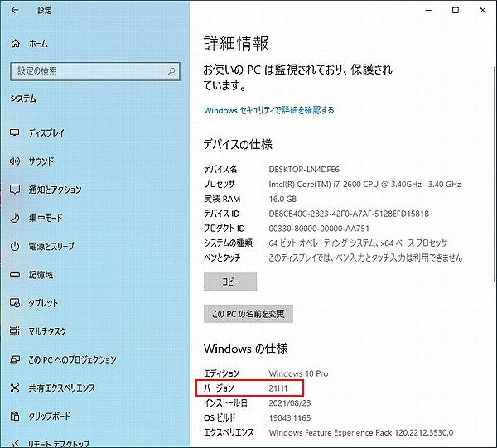The width and height of the screenshot is (497, 448).
Task: Click the Storage (記憶域) drive icon
Action: (x=15, y=275)
